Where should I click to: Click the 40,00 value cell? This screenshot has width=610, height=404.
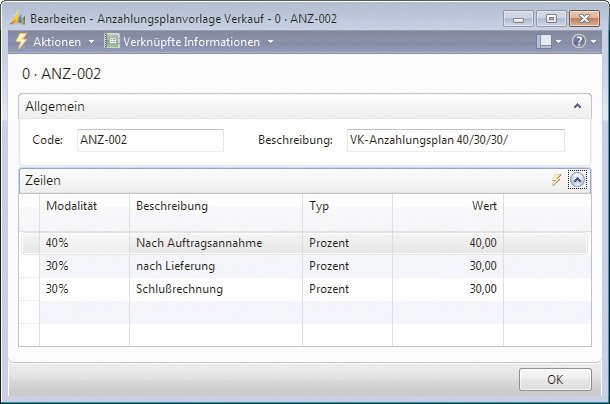tap(448, 243)
